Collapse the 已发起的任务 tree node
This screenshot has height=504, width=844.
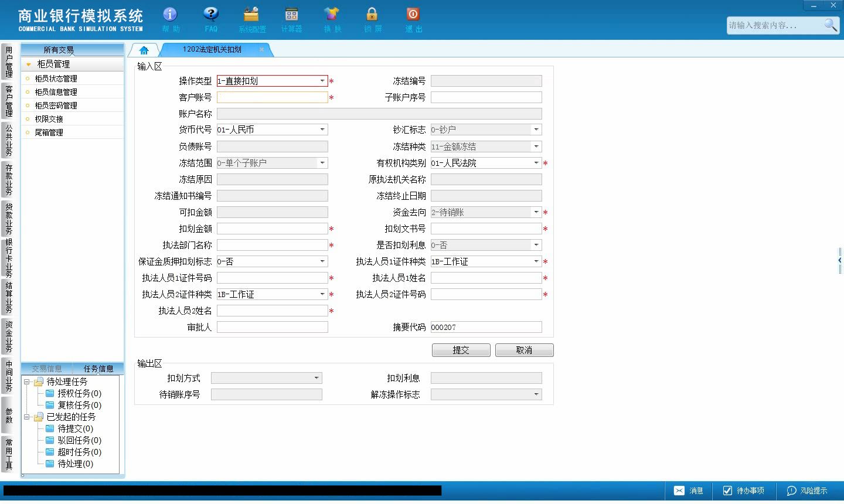(26, 417)
